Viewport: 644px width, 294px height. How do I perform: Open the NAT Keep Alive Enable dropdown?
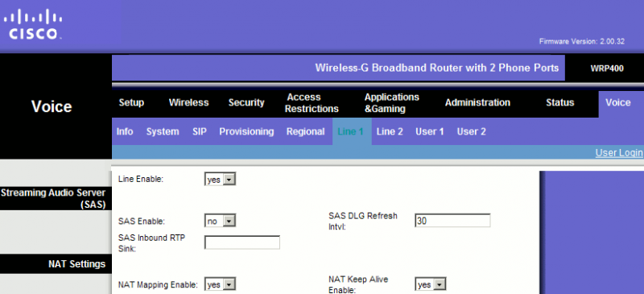pos(431,284)
